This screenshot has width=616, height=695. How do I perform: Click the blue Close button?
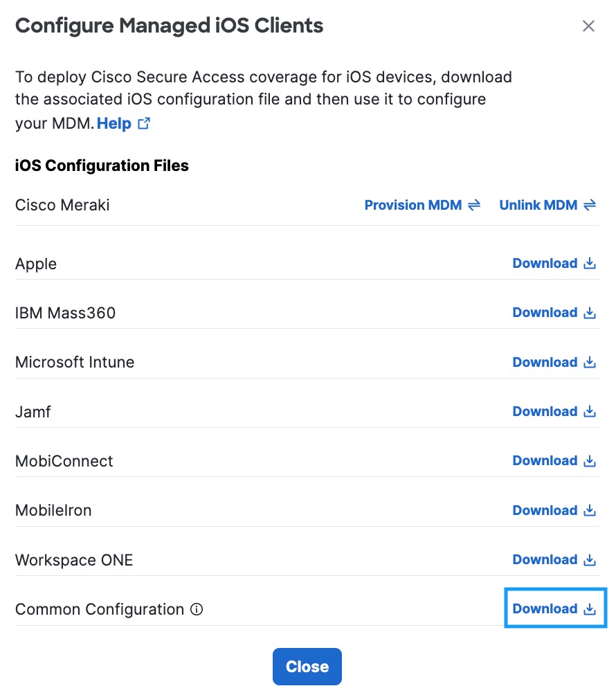click(307, 666)
